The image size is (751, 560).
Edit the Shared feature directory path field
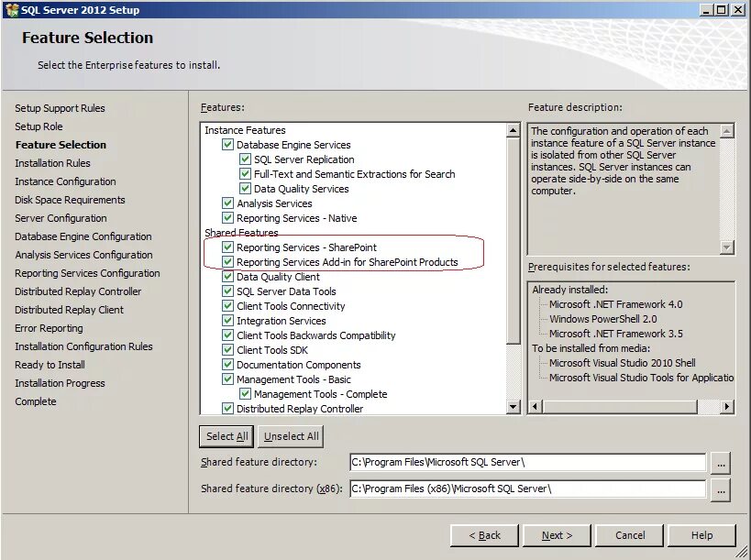click(x=528, y=462)
